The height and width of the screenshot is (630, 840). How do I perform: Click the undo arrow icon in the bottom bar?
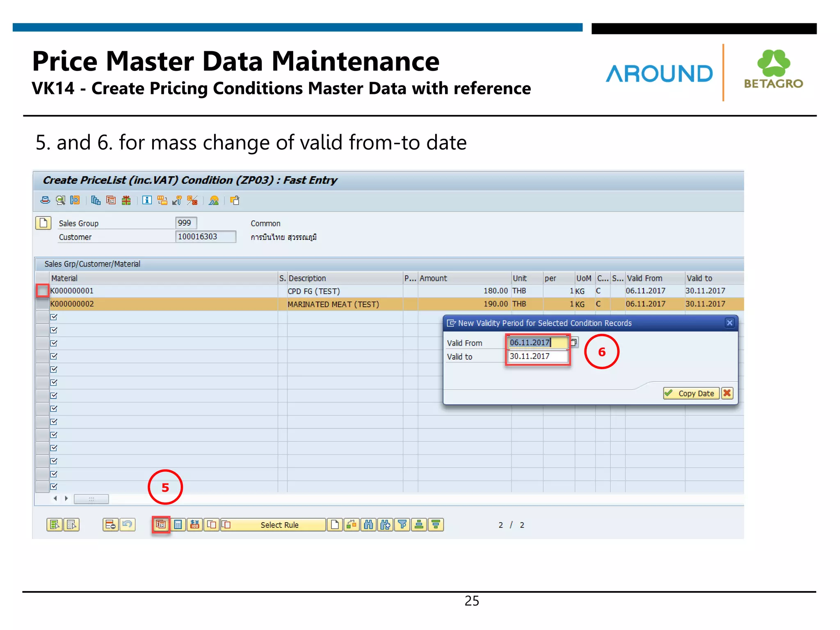pos(128,525)
